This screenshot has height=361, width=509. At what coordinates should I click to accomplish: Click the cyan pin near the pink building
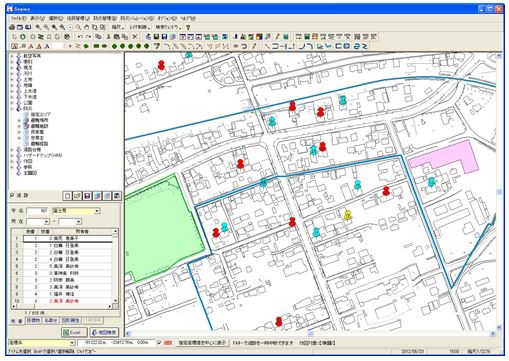432,182
